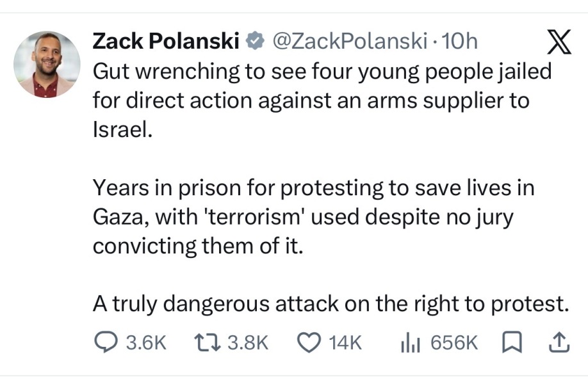The image size is (588, 384).
Task: Bookmark this tweet with the bookmark icon
Action: click(512, 342)
